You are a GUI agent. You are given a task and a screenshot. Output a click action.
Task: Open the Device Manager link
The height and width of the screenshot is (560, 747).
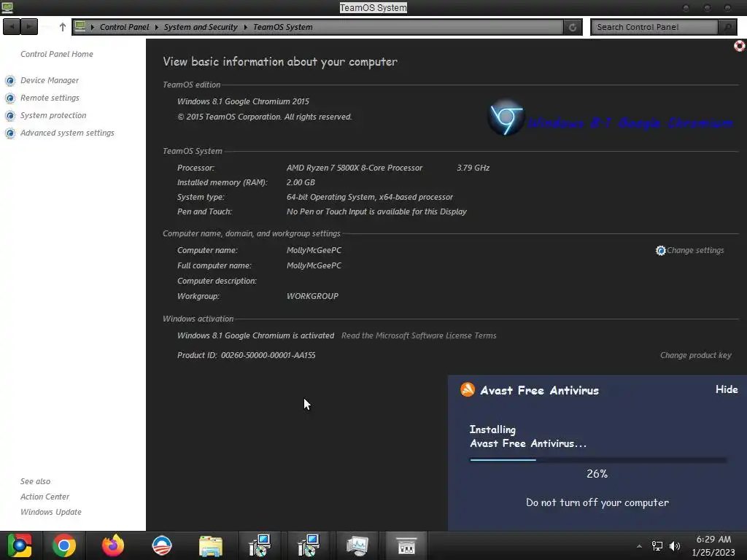[50, 80]
